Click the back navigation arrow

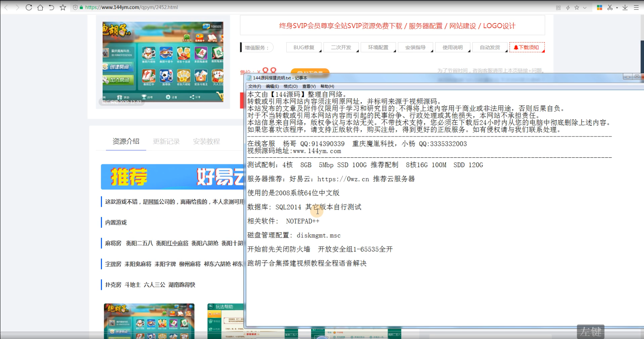click(x=5, y=7)
